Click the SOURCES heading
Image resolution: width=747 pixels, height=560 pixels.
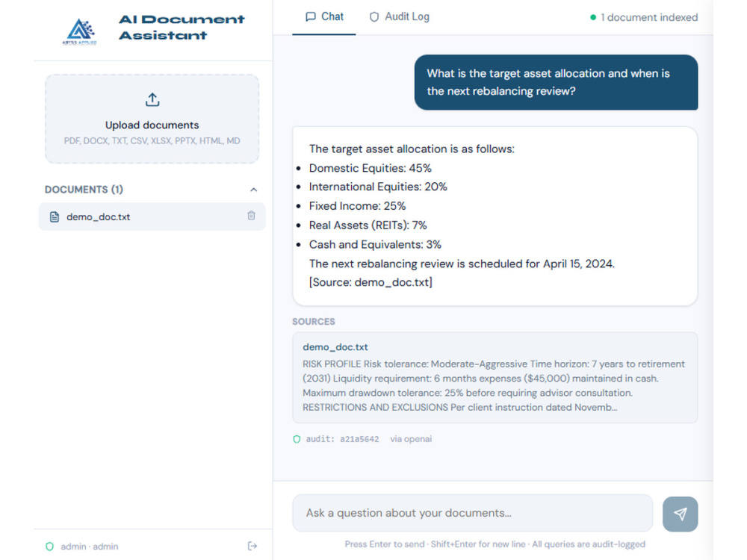[314, 322]
